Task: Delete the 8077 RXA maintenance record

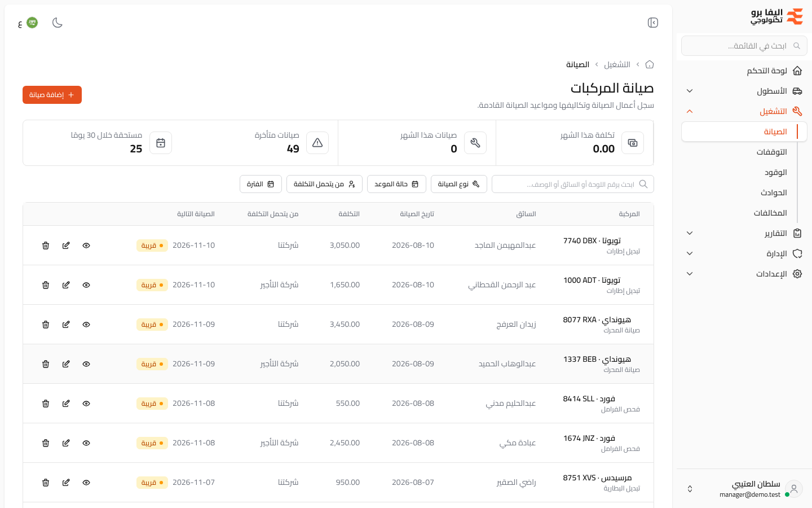Action: tap(46, 325)
